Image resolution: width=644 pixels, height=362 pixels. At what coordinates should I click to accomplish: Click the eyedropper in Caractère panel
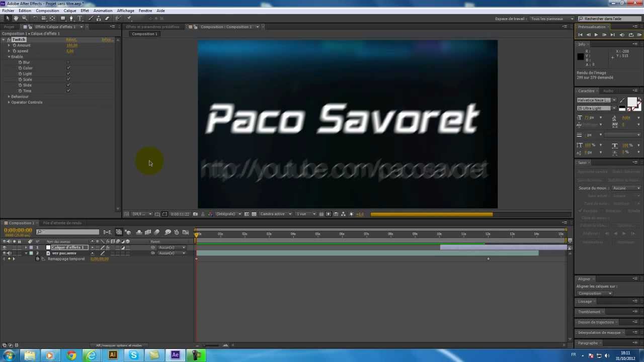coord(622,100)
